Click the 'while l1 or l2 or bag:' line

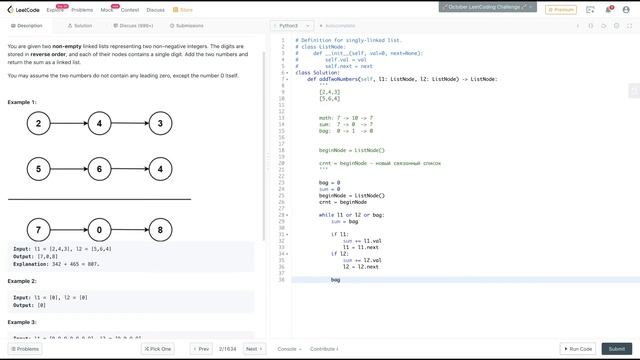(x=351, y=215)
